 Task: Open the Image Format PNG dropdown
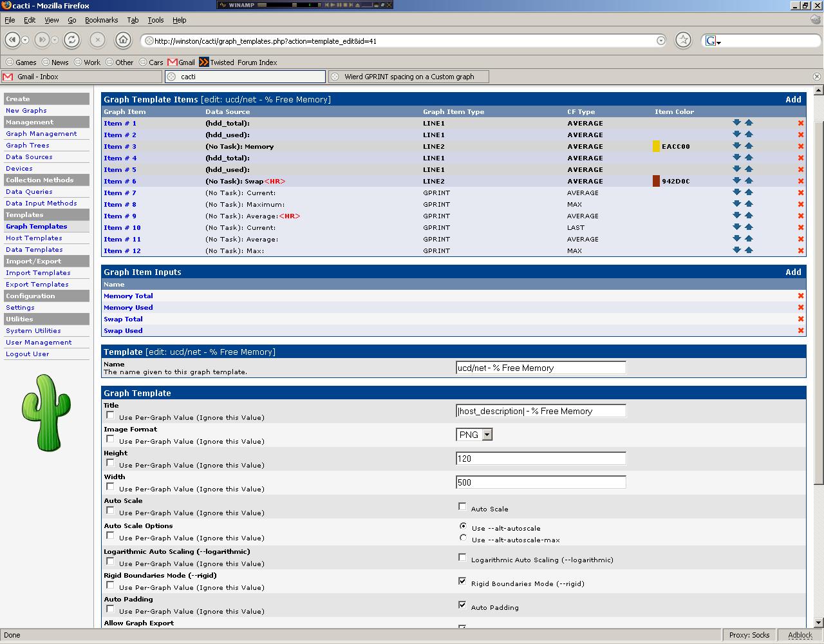[474, 435]
